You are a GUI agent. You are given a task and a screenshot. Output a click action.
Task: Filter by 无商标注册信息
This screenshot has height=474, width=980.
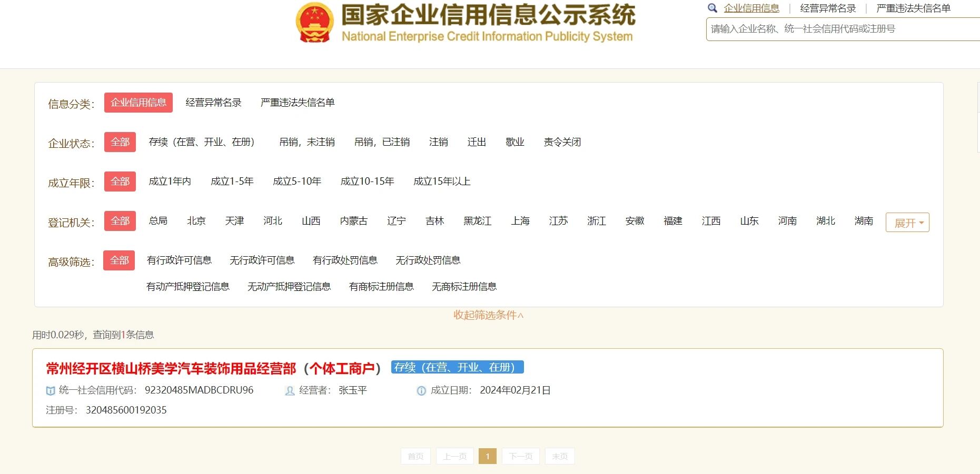[x=464, y=287]
